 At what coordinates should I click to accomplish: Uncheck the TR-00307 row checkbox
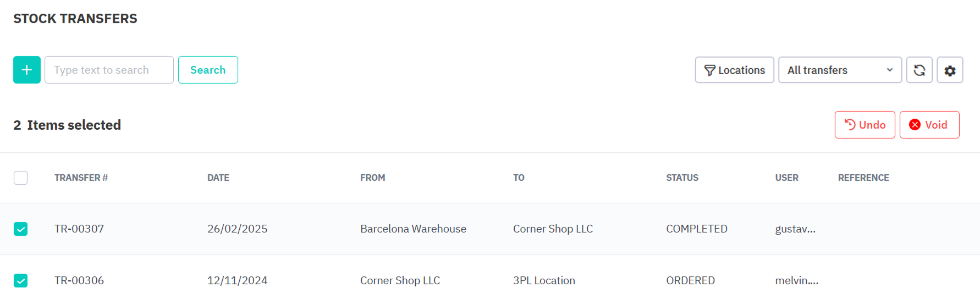[21, 229]
